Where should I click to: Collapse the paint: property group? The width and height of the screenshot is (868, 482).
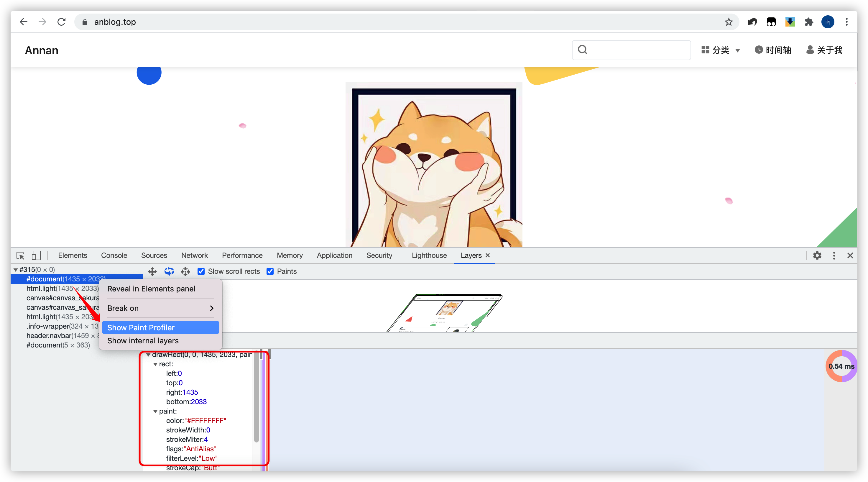(x=155, y=411)
